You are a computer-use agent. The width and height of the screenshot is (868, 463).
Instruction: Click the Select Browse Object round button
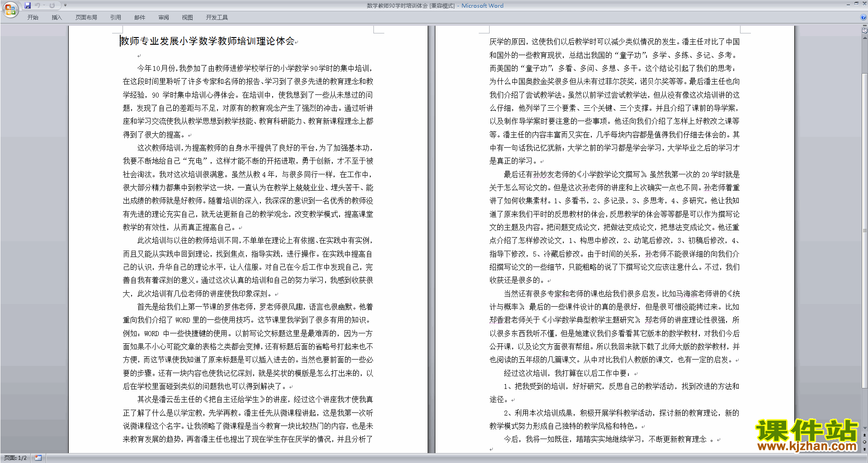pos(865,442)
